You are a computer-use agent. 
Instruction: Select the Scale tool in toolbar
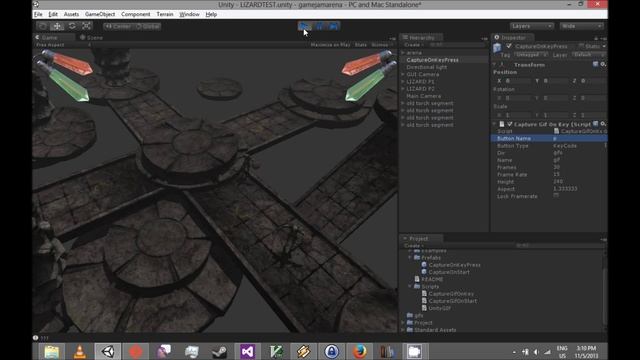pyautogui.click(x=86, y=26)
